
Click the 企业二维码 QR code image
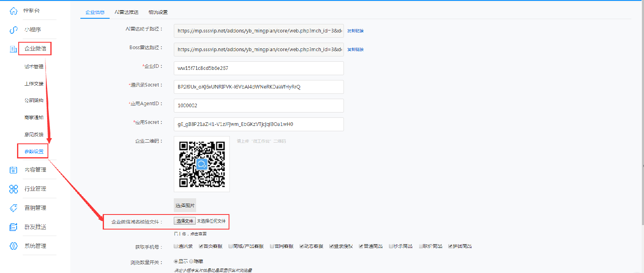(x=202, y=164)
